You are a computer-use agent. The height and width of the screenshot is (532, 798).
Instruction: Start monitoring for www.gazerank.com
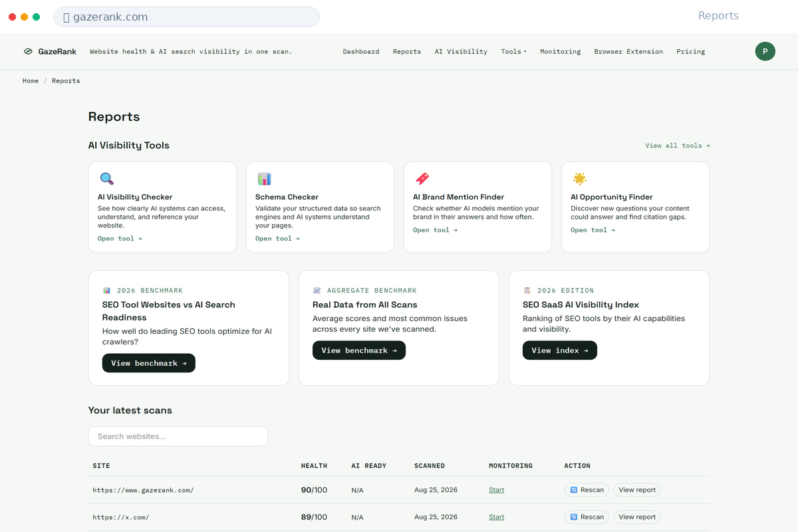tap(496, 490)
